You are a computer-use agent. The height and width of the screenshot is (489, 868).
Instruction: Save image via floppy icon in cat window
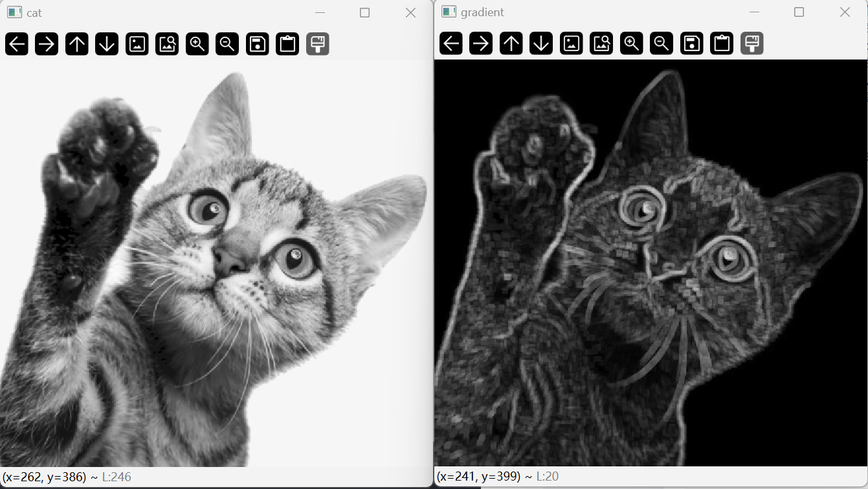coord(258,44)
